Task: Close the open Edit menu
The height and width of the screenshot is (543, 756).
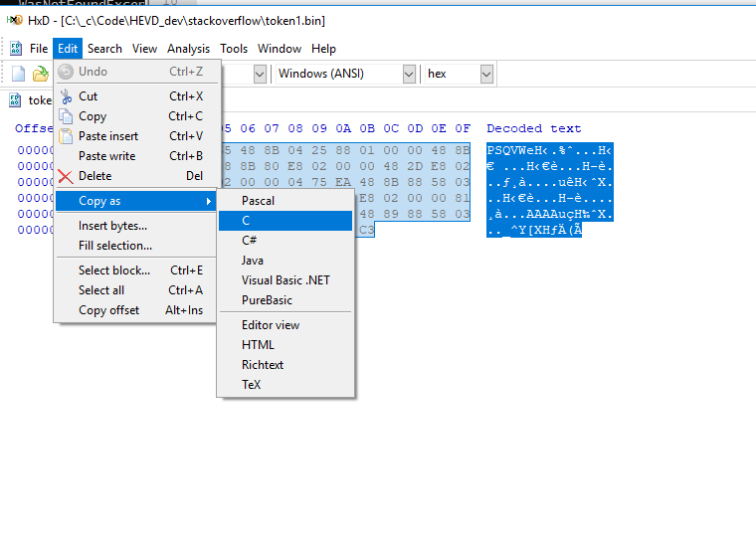Action: 68,49
